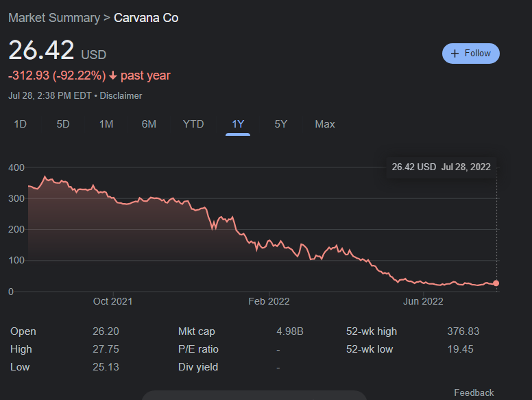
Task: Click the 52-wk low value 19.45
Action: (x=460, y=349)
